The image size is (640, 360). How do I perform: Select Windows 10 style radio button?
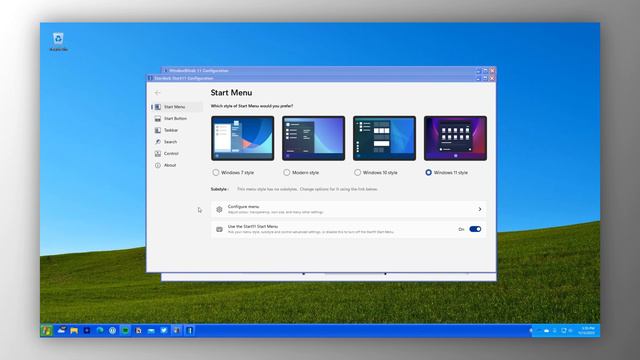(x=358, y=173)
